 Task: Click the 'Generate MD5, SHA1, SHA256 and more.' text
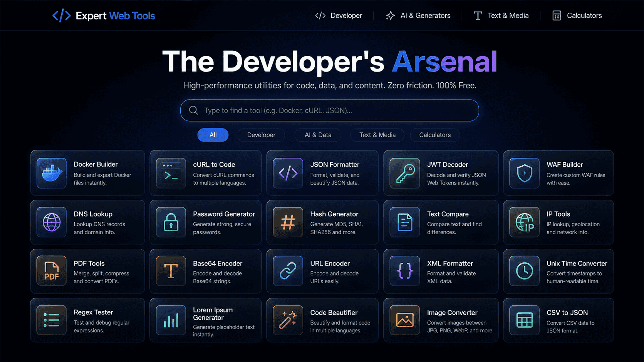click(x=337, y=228)
